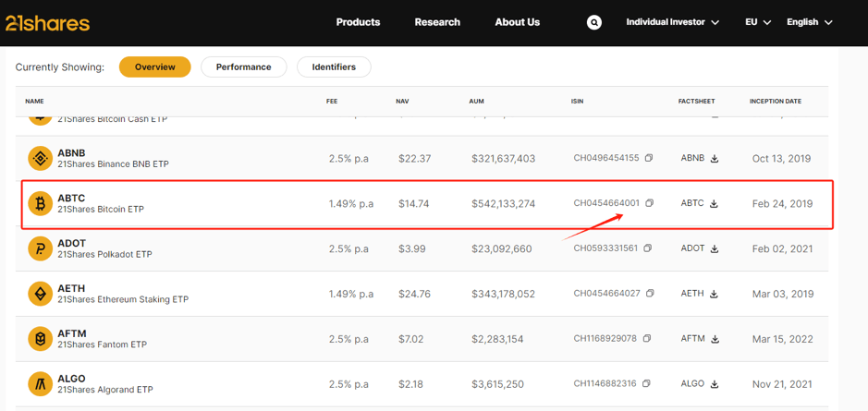Click the search magnifier icon
The image size is (868, 411).
[594, 22]
